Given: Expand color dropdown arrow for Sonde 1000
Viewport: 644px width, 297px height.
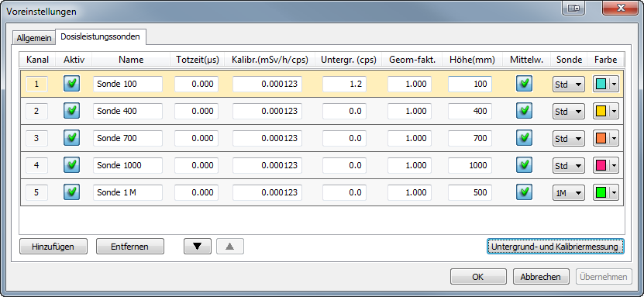Looking at the screenshot, I should tap(615, 165).
